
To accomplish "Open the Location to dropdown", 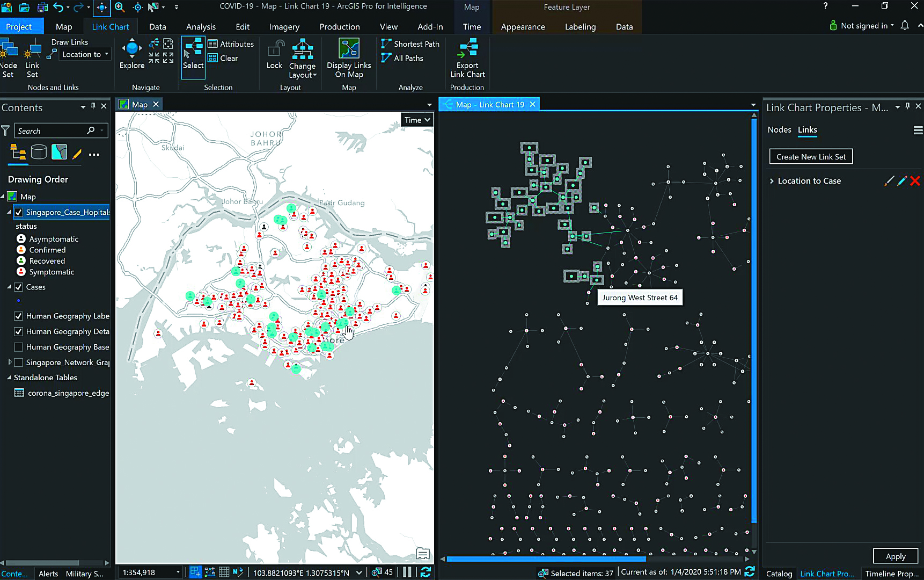I will 85,54.
